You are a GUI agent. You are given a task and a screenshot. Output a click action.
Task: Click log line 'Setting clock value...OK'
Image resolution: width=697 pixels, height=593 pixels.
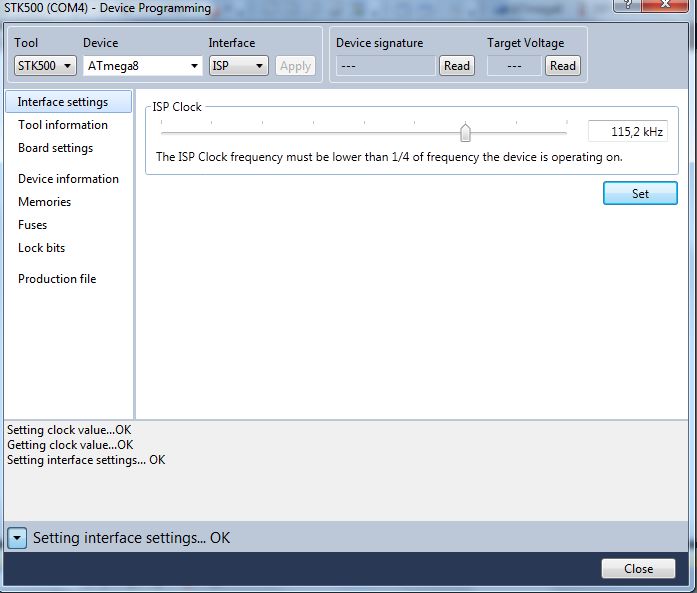tap(69, 430)
